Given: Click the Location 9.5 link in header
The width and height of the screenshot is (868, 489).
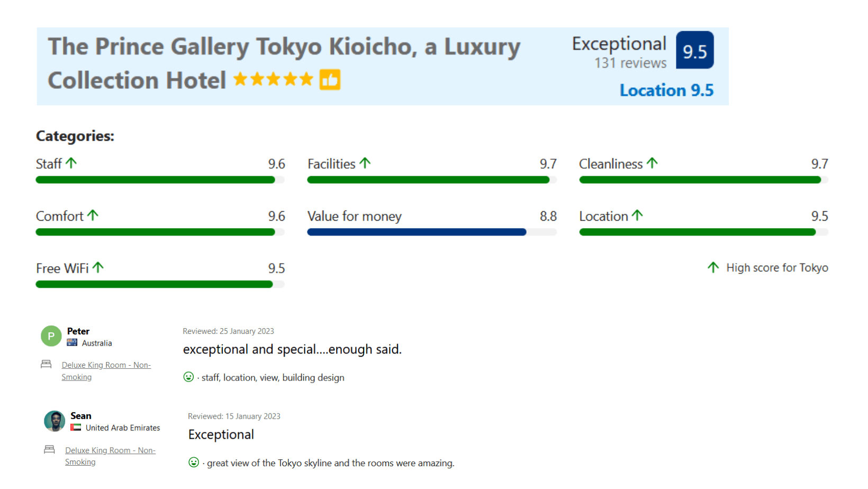Looking at the screenshot, I should [x=666, y=90].
